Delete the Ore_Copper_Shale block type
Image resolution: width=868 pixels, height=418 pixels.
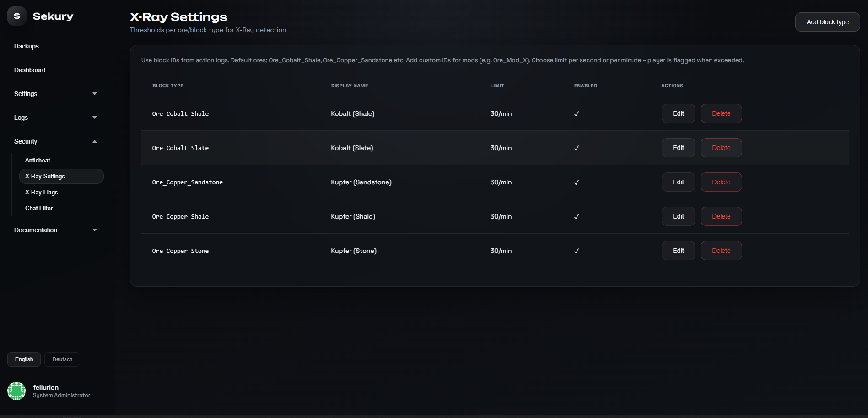(721, 216)
